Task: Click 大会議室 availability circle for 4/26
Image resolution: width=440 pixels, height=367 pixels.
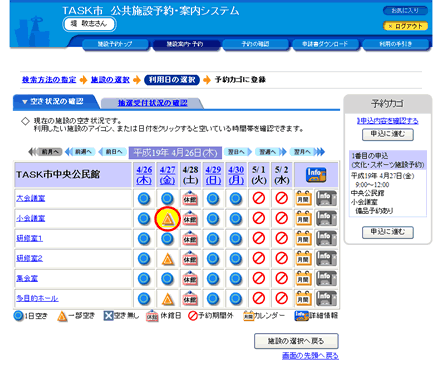Action: click(144, 199)
